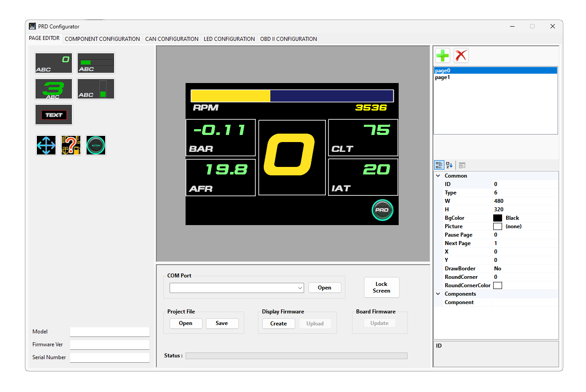Click the red X delete page icon

(461, 55)
